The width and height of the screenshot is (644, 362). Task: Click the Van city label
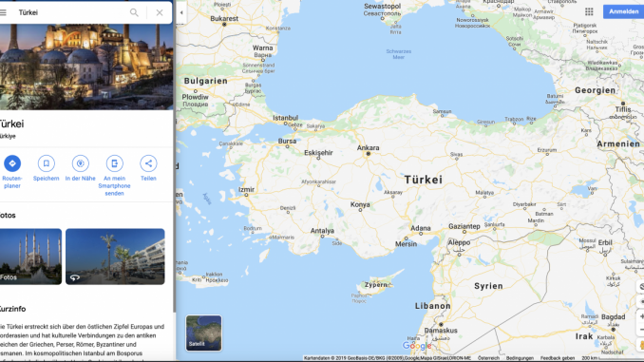(x=593, y=189)
